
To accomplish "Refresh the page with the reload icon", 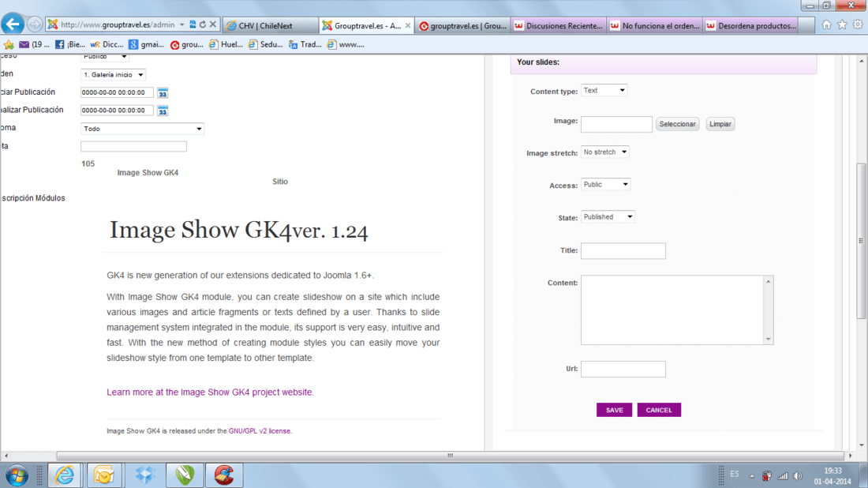I will (x=203, y=24).
